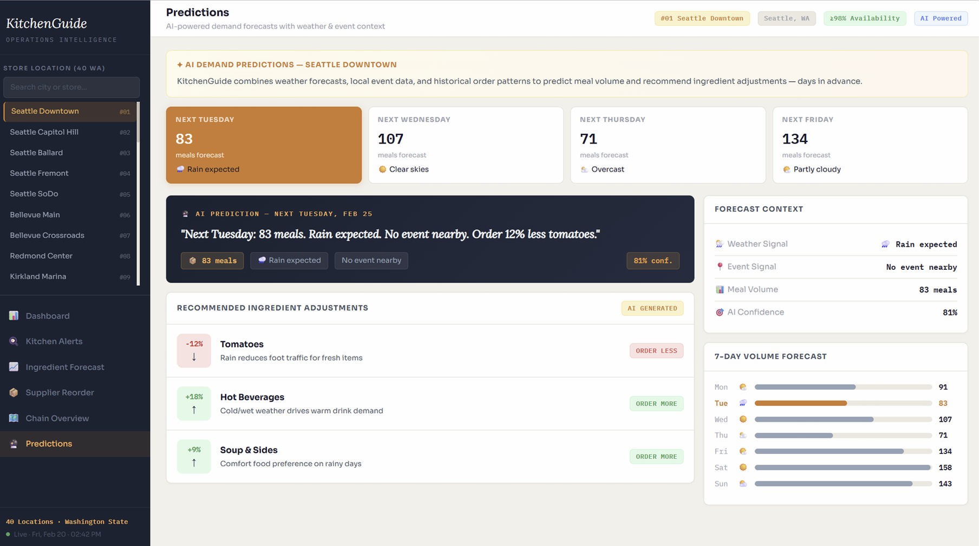Viewport: 980px width, 546px height.
Task: Click ORDER LESS button for Tomatoes
Action: click(656, 351)
